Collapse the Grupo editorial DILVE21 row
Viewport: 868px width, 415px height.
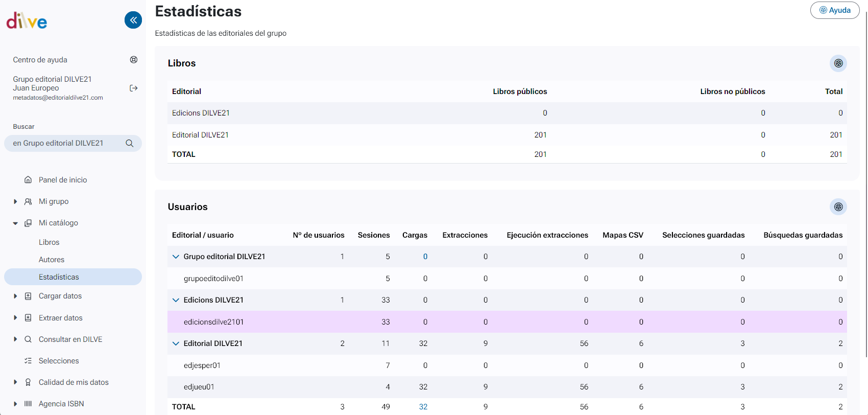[x=176, y=257]
